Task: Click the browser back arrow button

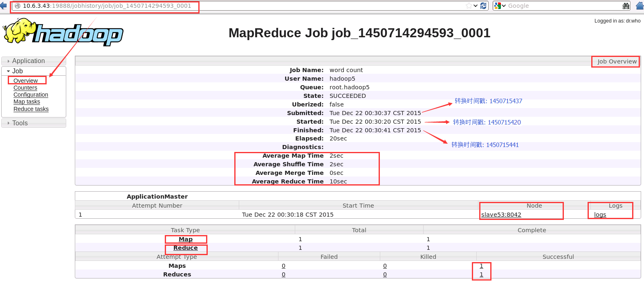Action: 3,6
